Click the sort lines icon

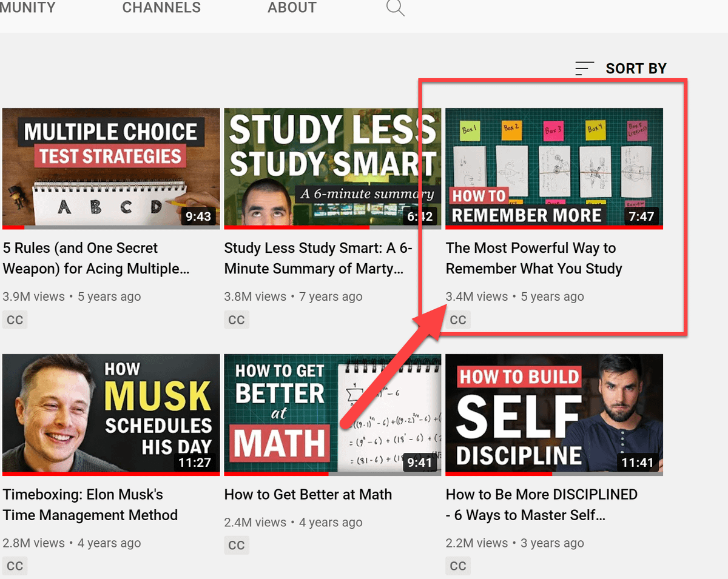tap(584, 69)
